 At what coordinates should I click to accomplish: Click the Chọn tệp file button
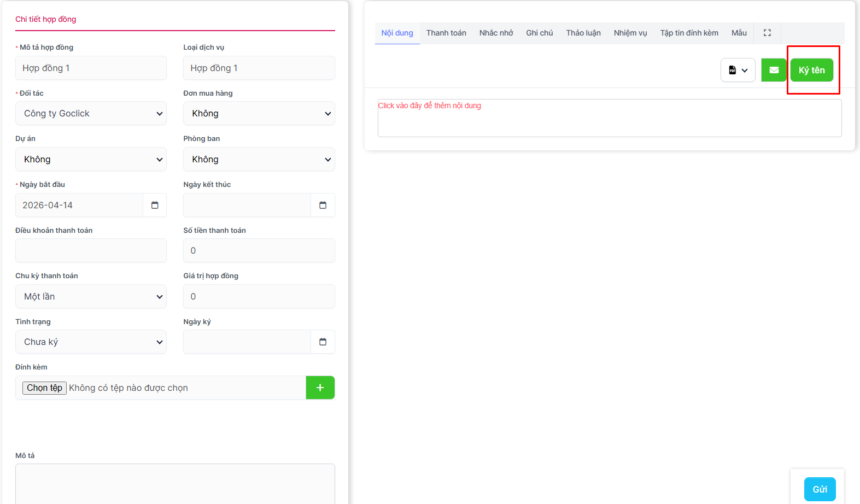[44, 388]
